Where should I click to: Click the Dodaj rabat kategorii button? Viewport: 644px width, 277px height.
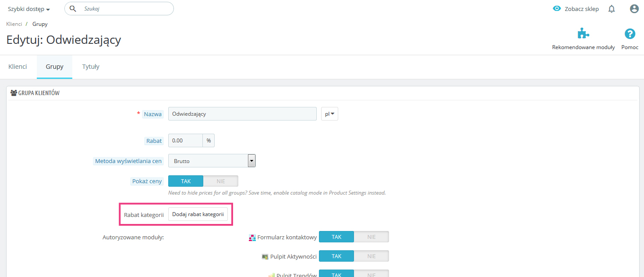(198, 214)
